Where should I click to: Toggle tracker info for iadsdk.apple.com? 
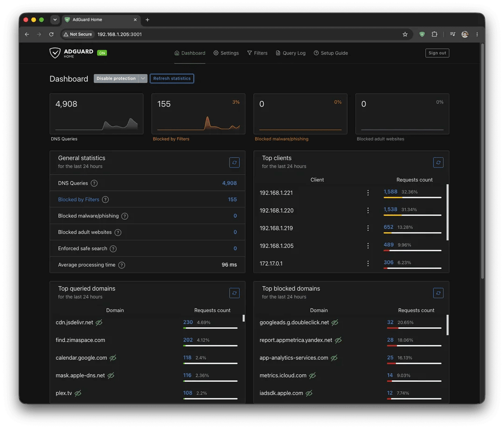(x=309, y=393)
